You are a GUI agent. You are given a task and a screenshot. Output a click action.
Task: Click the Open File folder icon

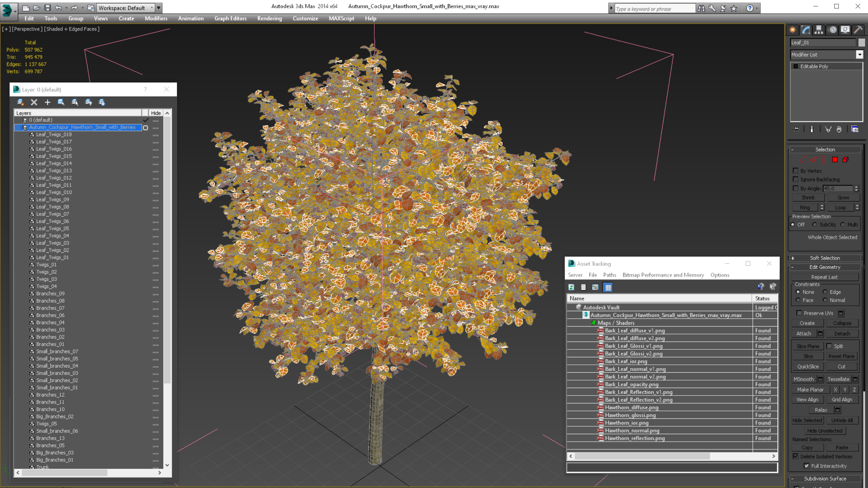point(36,8)
